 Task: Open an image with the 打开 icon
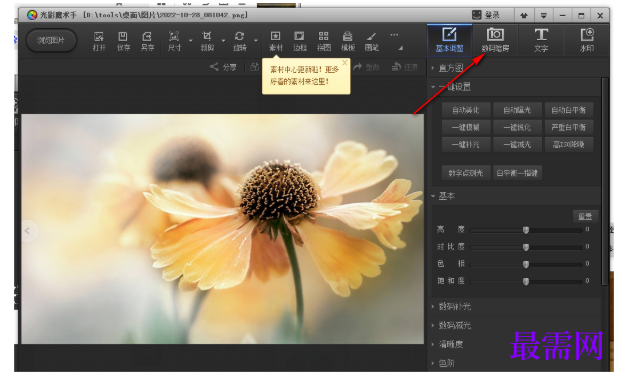[x=99, y=41]
